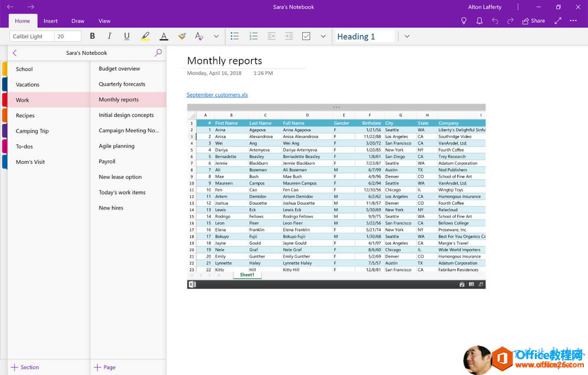Add a to-do checkbox tag
This screenshot has width=588, height=375.
(306, 36)
